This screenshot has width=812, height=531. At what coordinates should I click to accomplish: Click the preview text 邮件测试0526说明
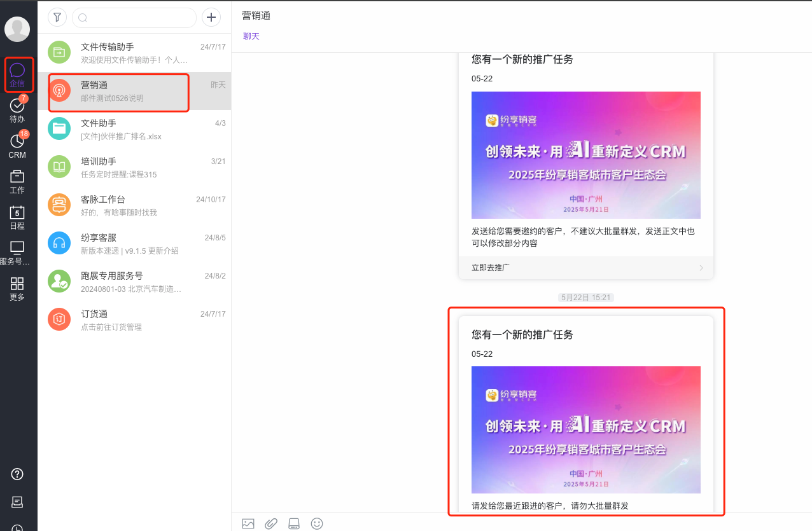(x=112, y=98)
